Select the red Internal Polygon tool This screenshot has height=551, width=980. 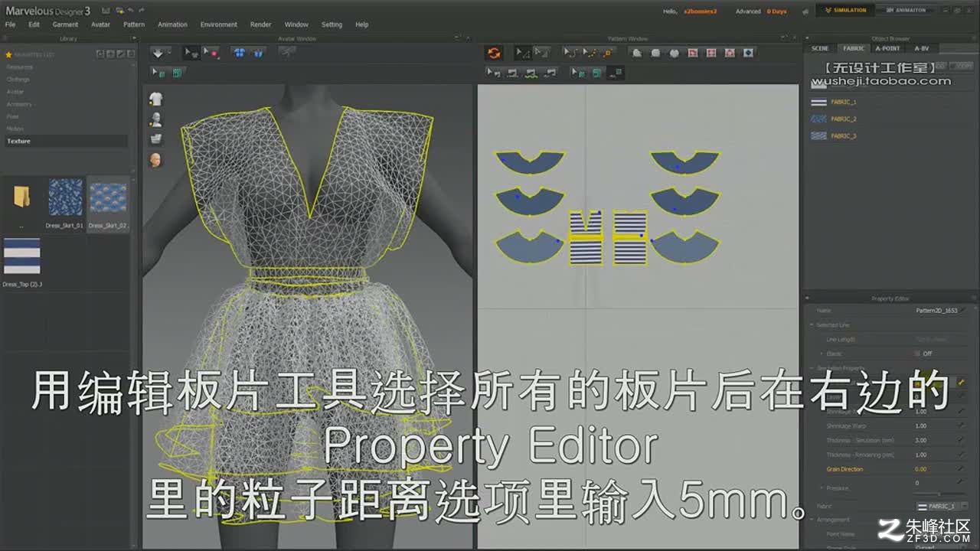pos(693,53)
